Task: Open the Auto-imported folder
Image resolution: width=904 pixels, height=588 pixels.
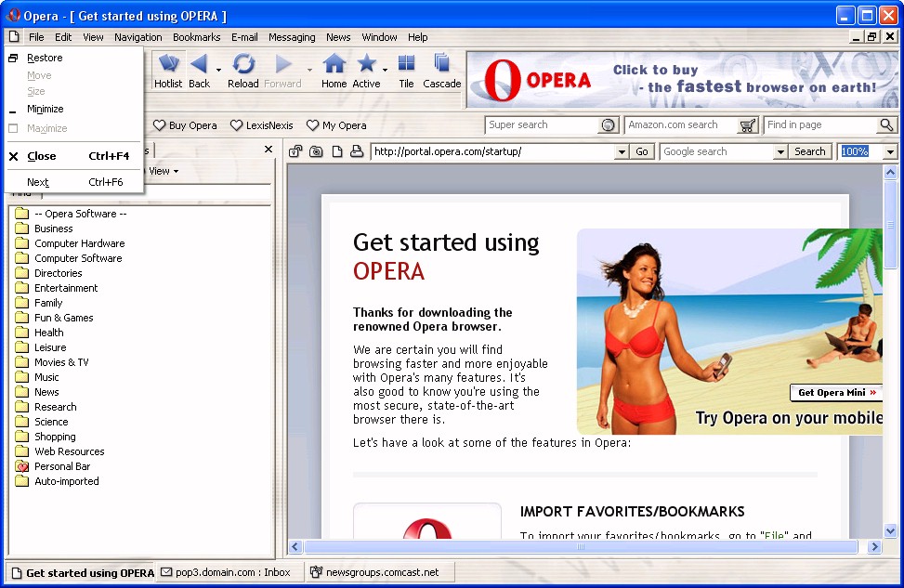Action: pyautogui.click(x=57, y=481)
